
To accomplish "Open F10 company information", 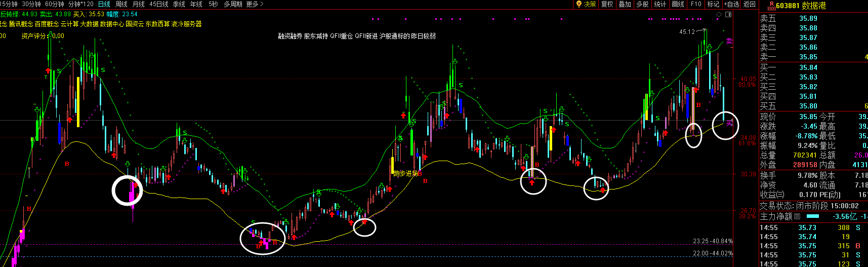I will [x=696, y=4].
